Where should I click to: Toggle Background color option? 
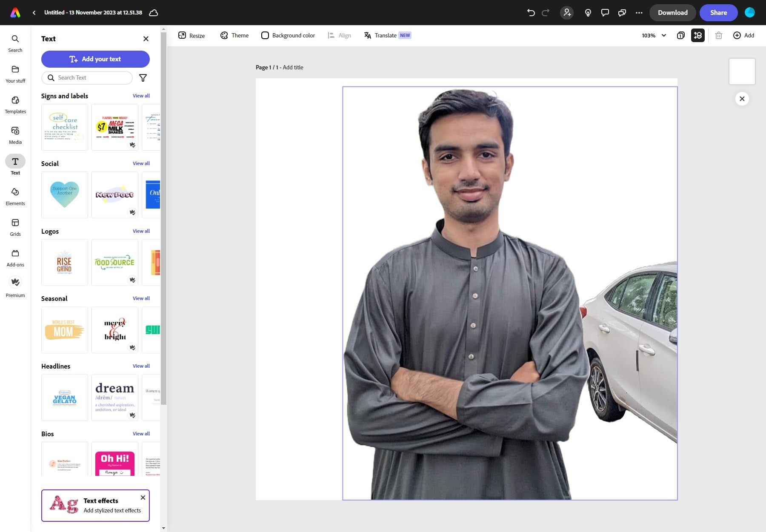pyautogui.click(x=288, y=35)
